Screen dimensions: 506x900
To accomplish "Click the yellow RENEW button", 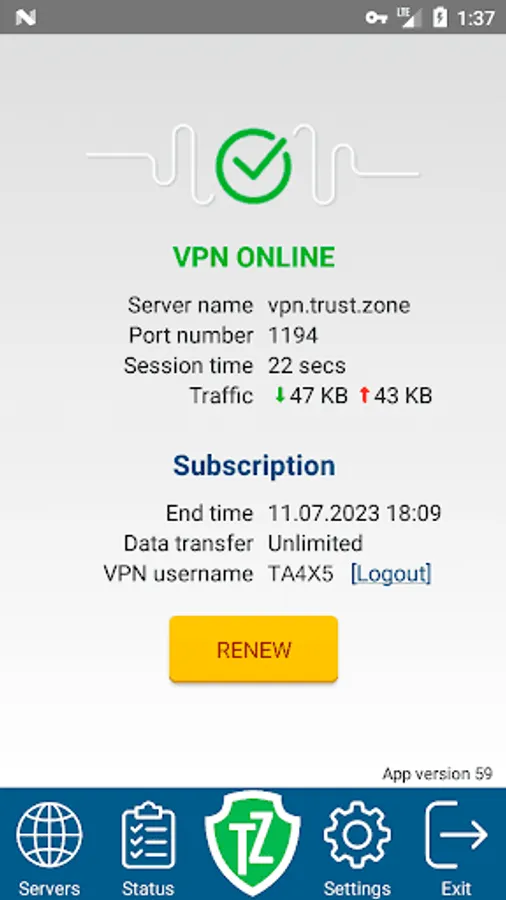I will coord(253,649).
